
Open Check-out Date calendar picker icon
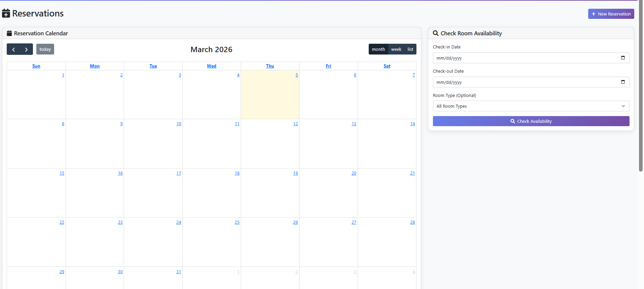pos(623,82)
